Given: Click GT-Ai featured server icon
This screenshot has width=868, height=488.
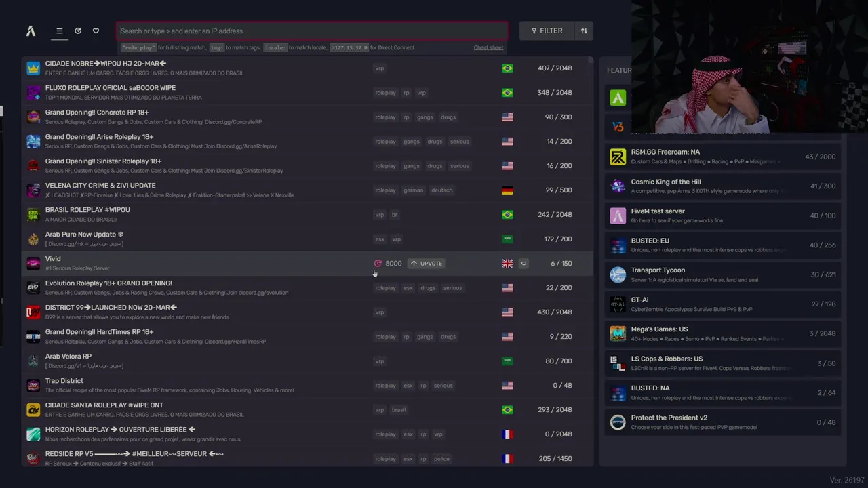Looking at the screenshot, I should [618, 304].
